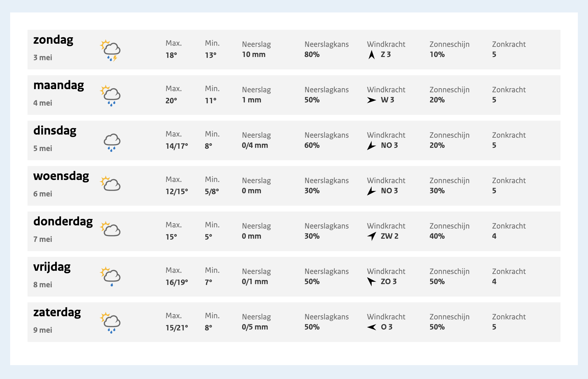Select the donderdag 7 mei heading

[63, 229]
